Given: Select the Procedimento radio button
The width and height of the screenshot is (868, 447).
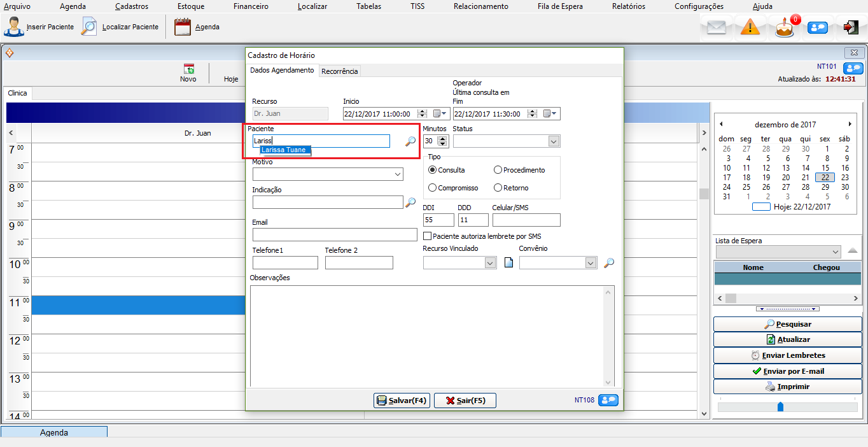Looking at the screenshot, I should (x=498, y=170).
